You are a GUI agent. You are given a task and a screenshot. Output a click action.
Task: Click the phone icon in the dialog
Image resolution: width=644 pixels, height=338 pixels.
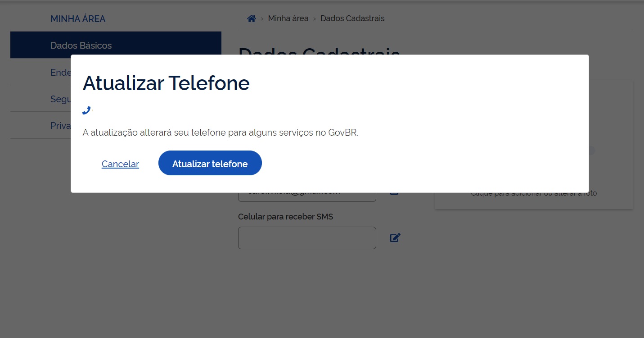click(x=86, y=110)
